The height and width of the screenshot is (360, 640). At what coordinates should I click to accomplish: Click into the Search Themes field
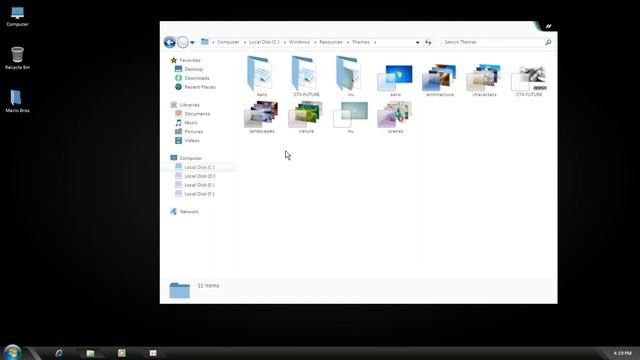pyautogui.click(x=493, y=42)
